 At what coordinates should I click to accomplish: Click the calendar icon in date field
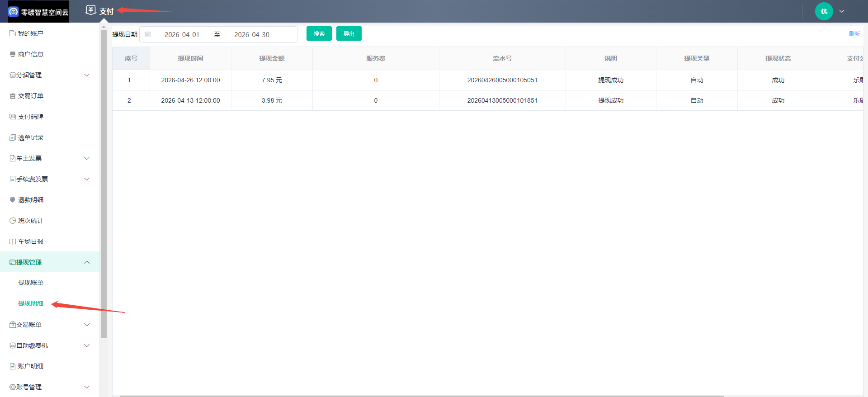[148, 34]
